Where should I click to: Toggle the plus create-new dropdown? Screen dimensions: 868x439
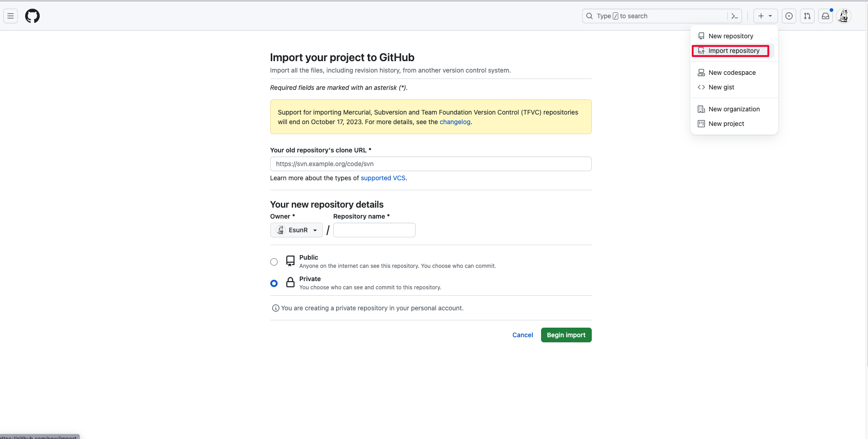765,16
